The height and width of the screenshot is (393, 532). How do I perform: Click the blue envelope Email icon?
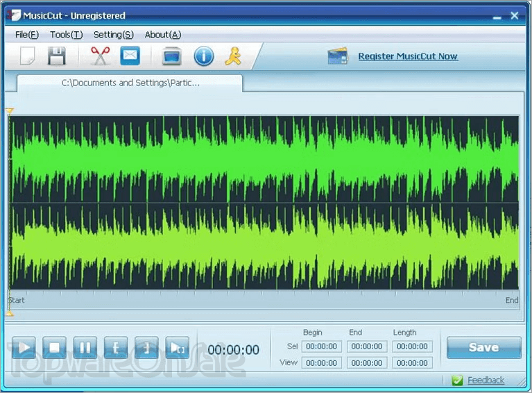click(x=130, y=56)
